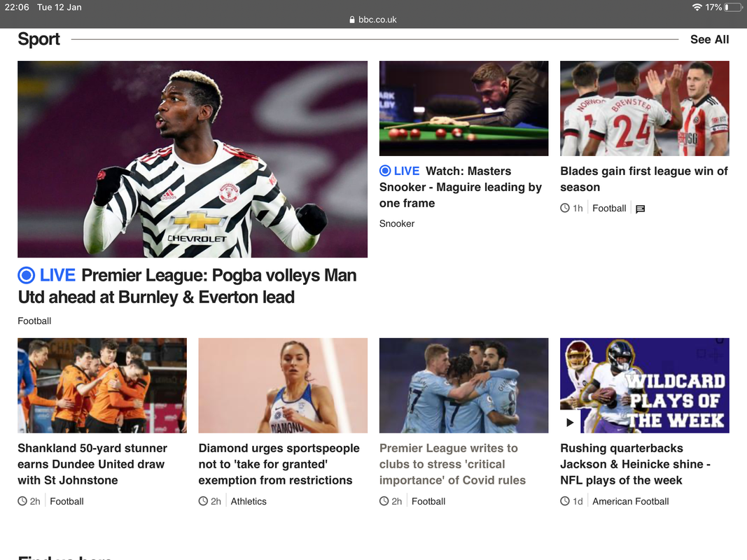Tap the Wi-Fi icon in the status bar
Viewport: 747px width, 560px height.
[697, 7]
